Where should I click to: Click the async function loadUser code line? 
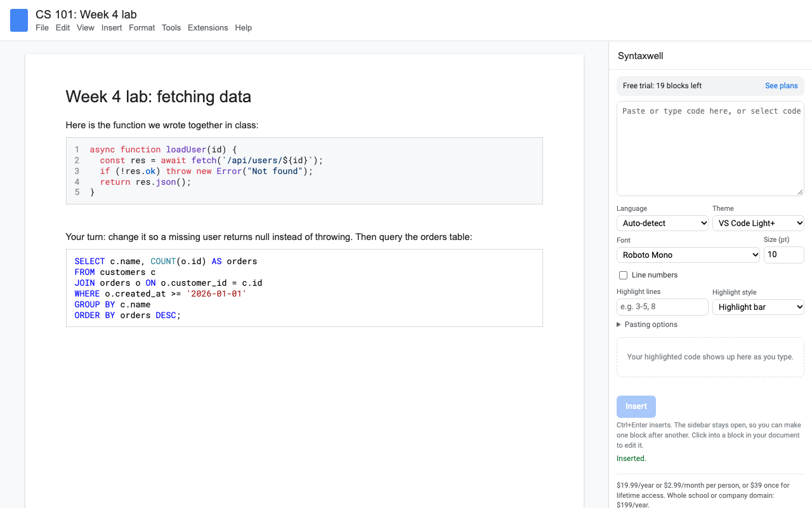pyautogui.click(x=163, y=150)
